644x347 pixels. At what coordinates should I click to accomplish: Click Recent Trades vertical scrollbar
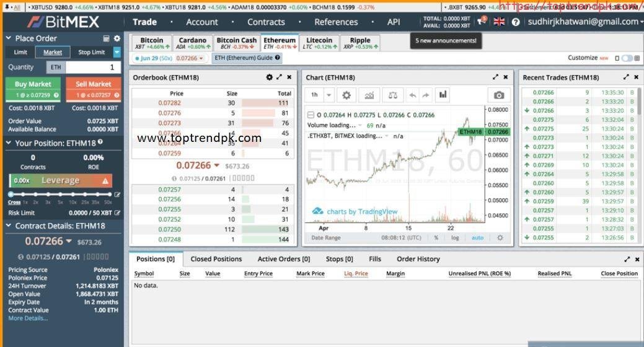pos(639,102)
